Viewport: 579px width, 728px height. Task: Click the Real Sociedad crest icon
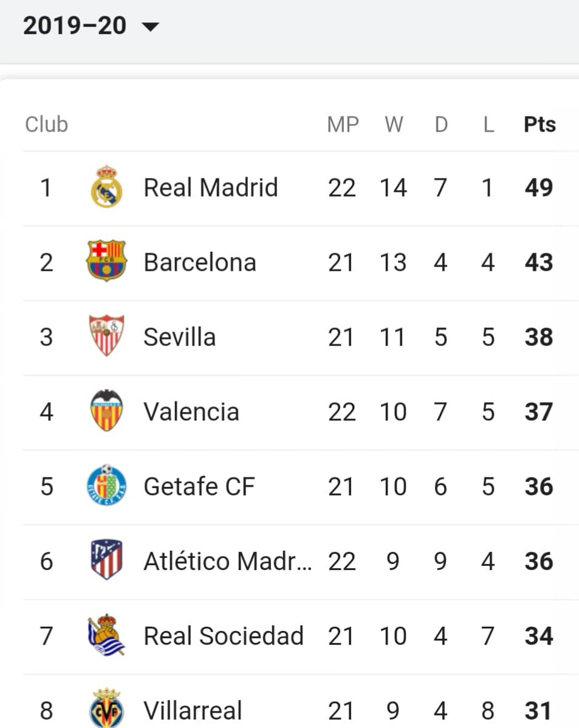(x=106, y=634)
